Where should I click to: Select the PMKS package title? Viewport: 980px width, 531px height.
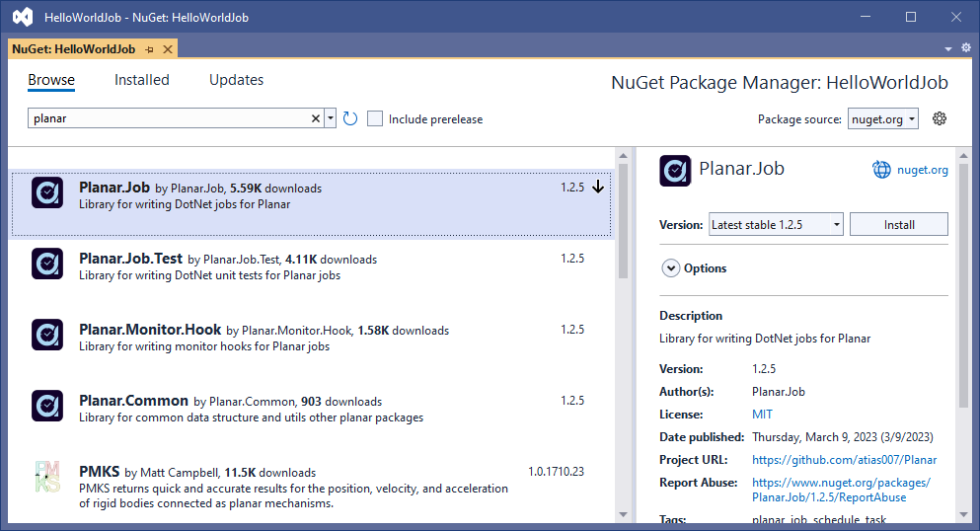(100, 472)
